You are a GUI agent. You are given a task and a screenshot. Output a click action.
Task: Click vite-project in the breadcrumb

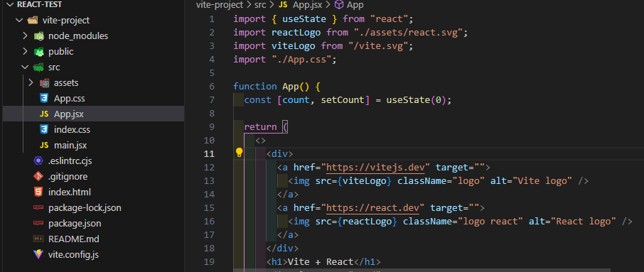[220, 5]
